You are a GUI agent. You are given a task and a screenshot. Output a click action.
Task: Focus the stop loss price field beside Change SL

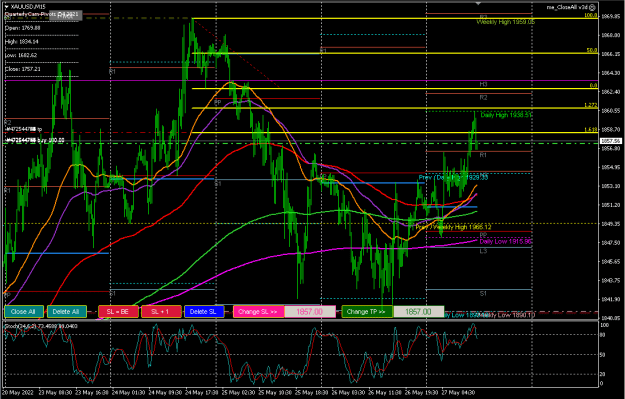310,312
